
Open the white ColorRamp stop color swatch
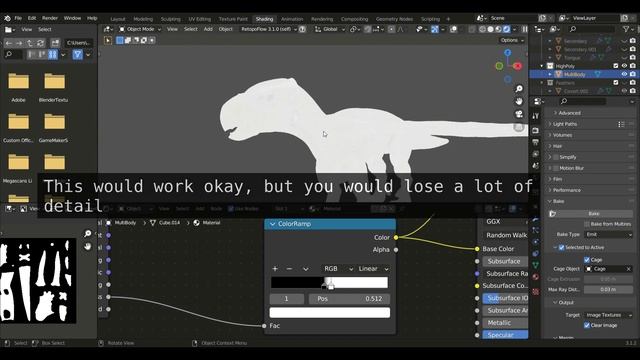(329, 313)
